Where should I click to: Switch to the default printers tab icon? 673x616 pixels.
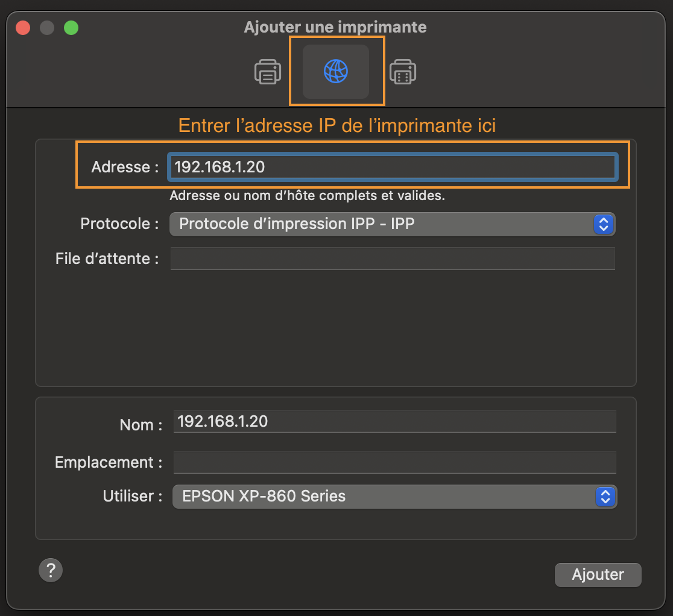tap(267, 72)
